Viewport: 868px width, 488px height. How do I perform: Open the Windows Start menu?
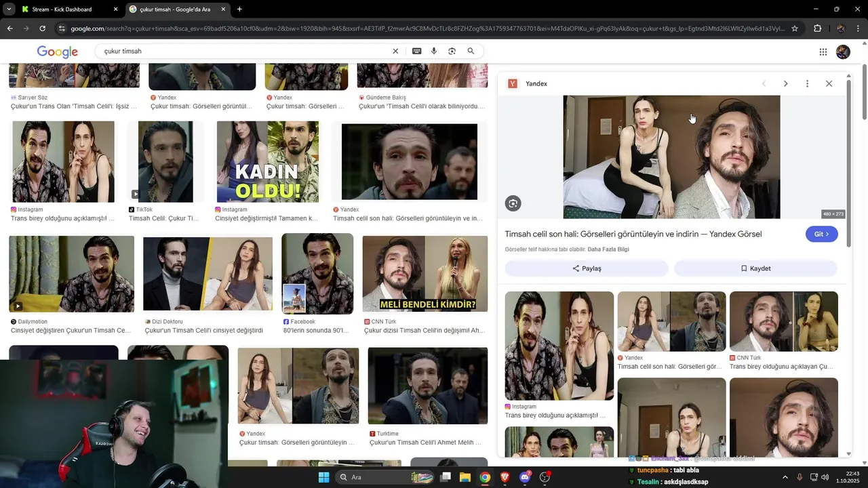click(x=323, y=477)
